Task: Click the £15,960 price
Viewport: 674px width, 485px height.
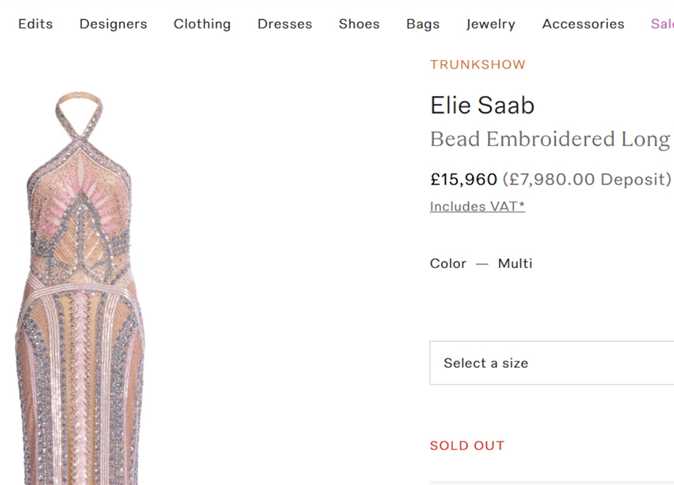Action: (x=463, y=180)
